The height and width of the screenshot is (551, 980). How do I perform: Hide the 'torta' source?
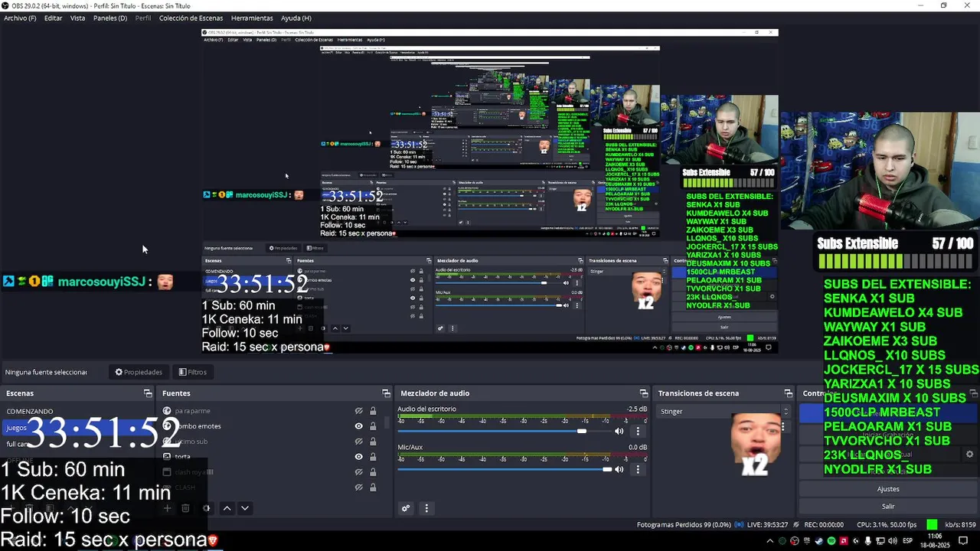[x=358, y=457]
